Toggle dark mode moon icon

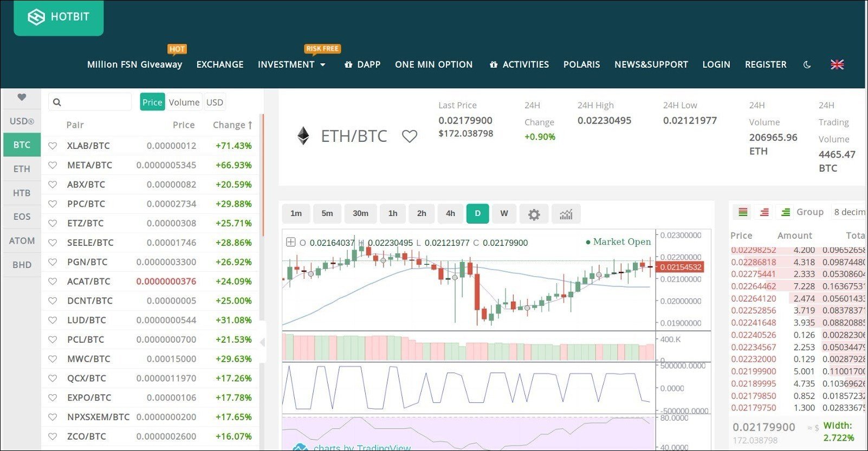[x=807, y=65]
